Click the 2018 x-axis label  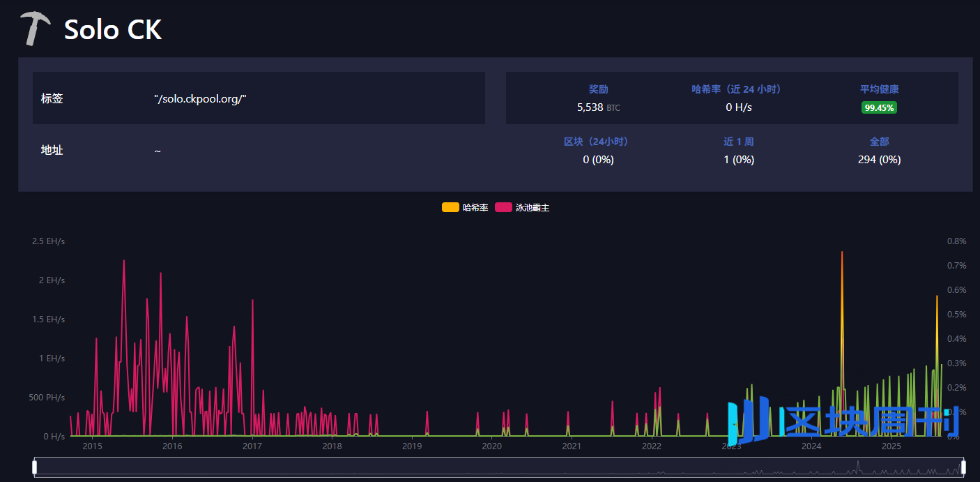332,446
